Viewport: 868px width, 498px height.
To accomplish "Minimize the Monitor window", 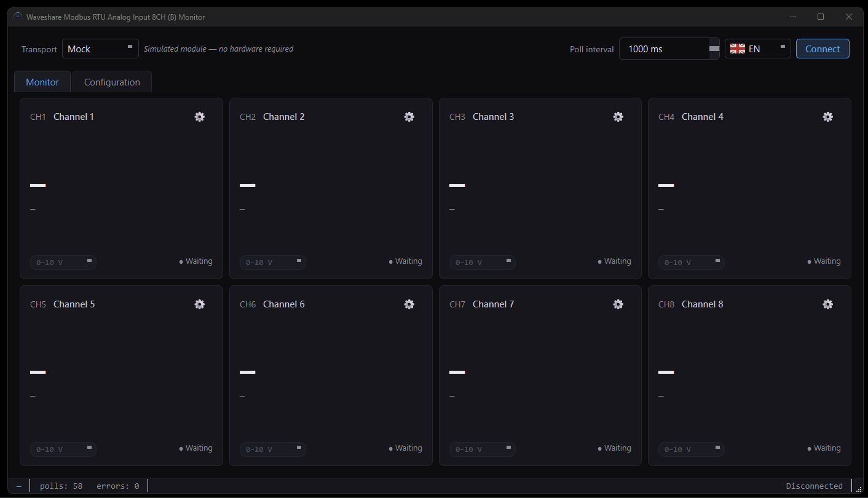I will pos(792,17).
